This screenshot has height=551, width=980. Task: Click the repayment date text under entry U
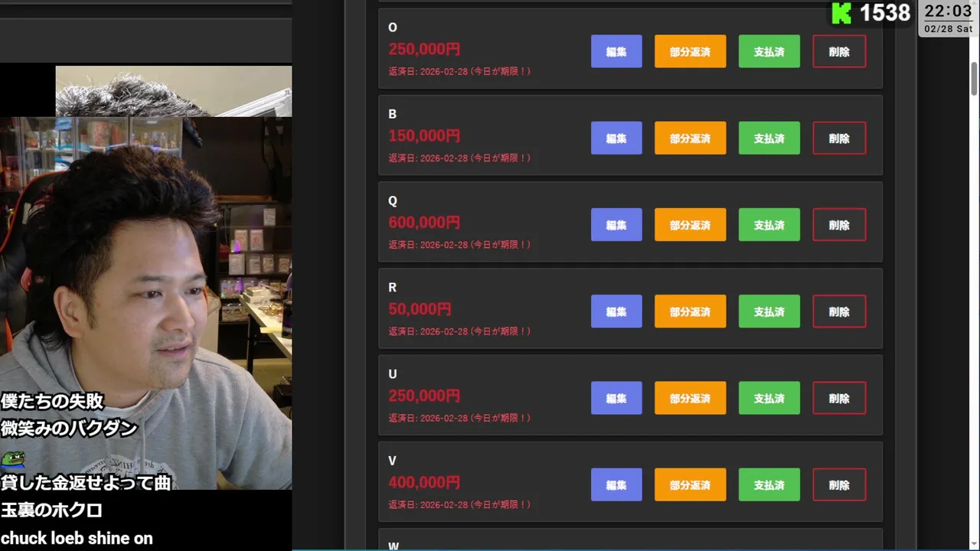click(x=459, y=418)
